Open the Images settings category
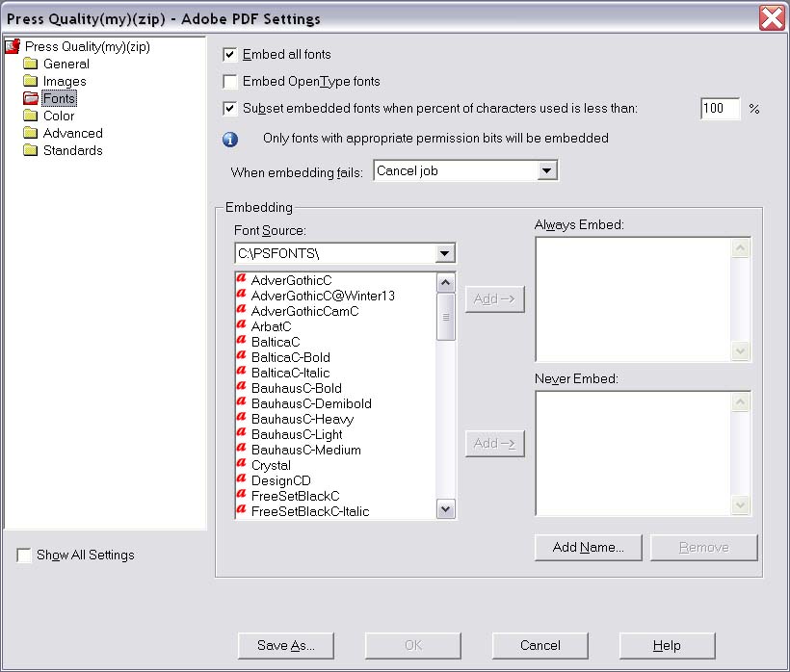Screen dimensions: 790x672 click(65, 81)
